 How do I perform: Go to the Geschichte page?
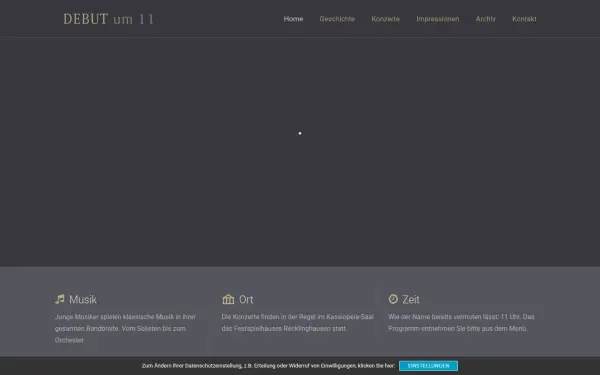click(337, 19)
